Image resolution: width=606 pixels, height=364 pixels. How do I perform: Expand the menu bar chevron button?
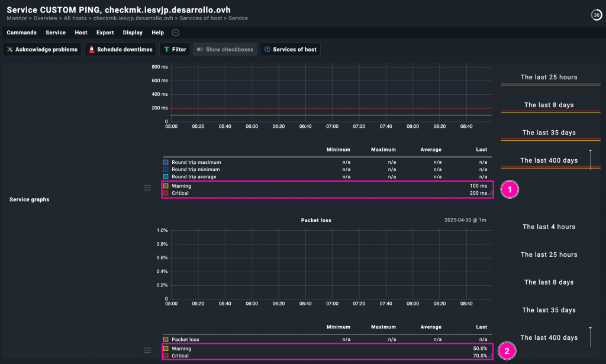pyautogui.click(x=175, y=33)
